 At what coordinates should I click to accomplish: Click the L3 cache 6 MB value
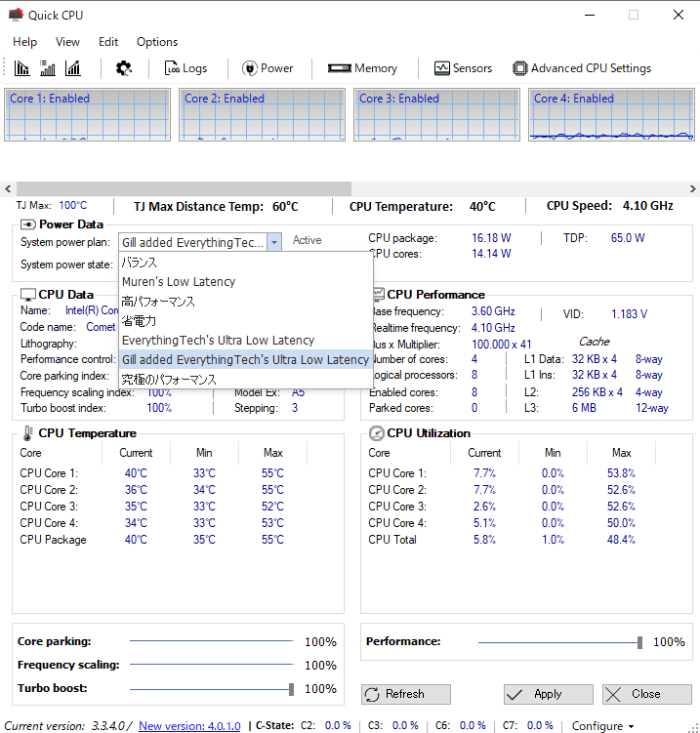coord(584,408)
